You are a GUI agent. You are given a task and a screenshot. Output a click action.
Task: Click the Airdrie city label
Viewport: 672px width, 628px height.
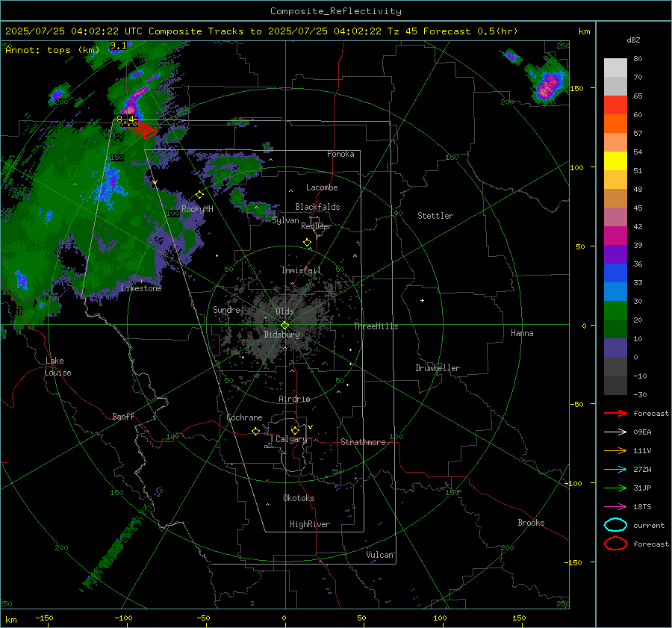point(294,399)
